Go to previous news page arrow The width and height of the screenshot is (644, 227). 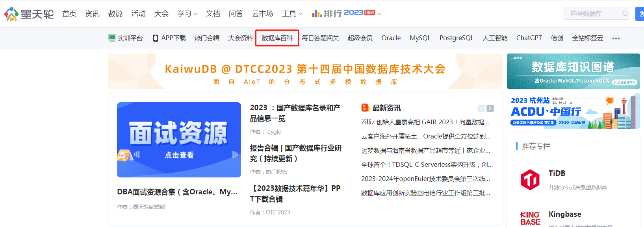(x=481, y=108)
